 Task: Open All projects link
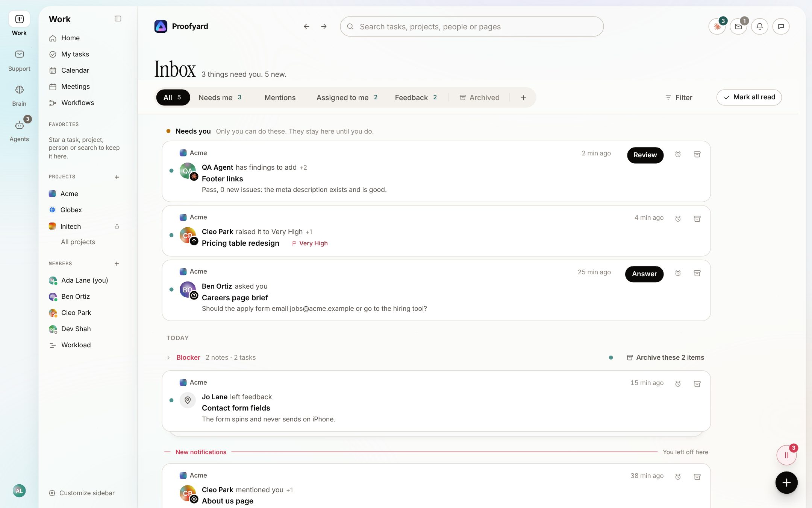[x=78, y=242]
